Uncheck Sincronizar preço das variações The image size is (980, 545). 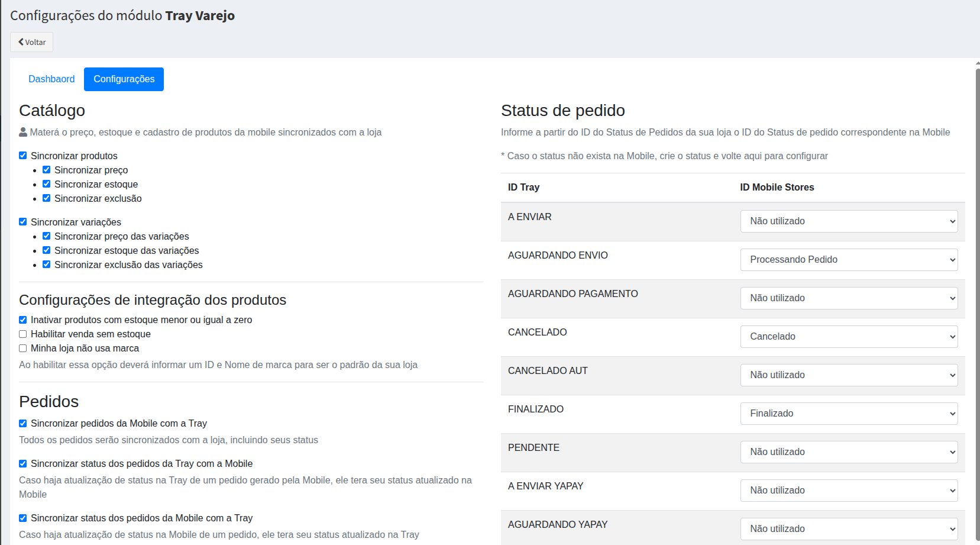[47, 236]
